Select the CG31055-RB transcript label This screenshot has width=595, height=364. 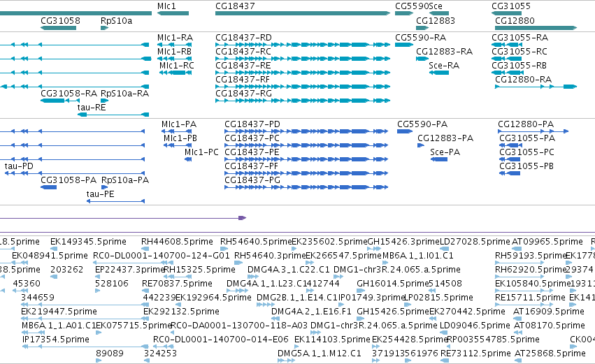click(519, 66)
